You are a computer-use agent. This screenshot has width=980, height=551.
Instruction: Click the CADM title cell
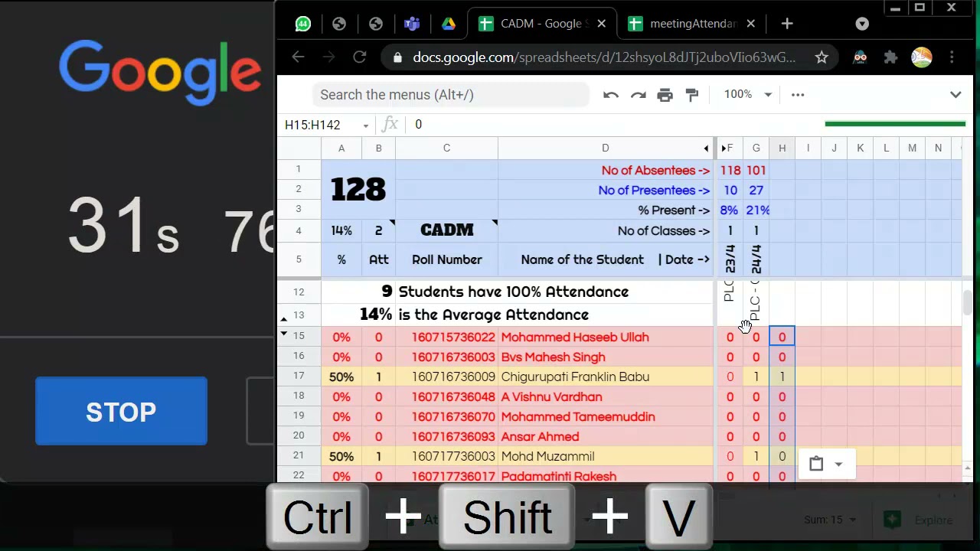pos(446,230)
